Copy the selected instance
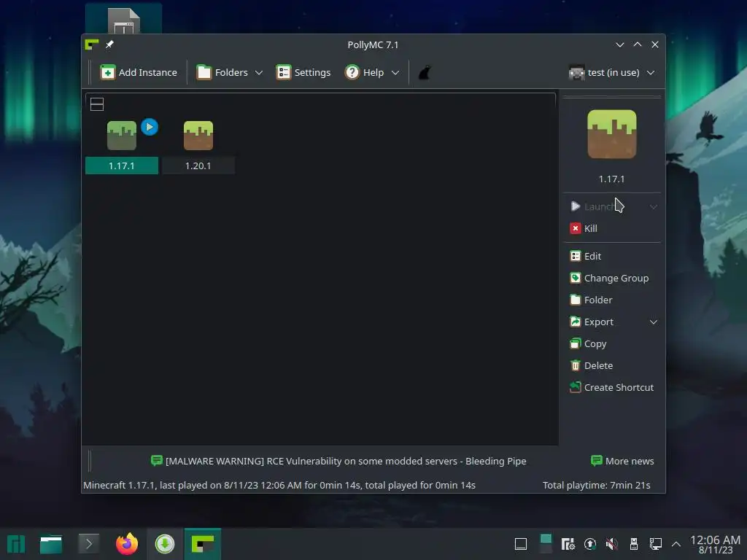The image size is (747, 560). pyautogui.click(x=589, y=344)
